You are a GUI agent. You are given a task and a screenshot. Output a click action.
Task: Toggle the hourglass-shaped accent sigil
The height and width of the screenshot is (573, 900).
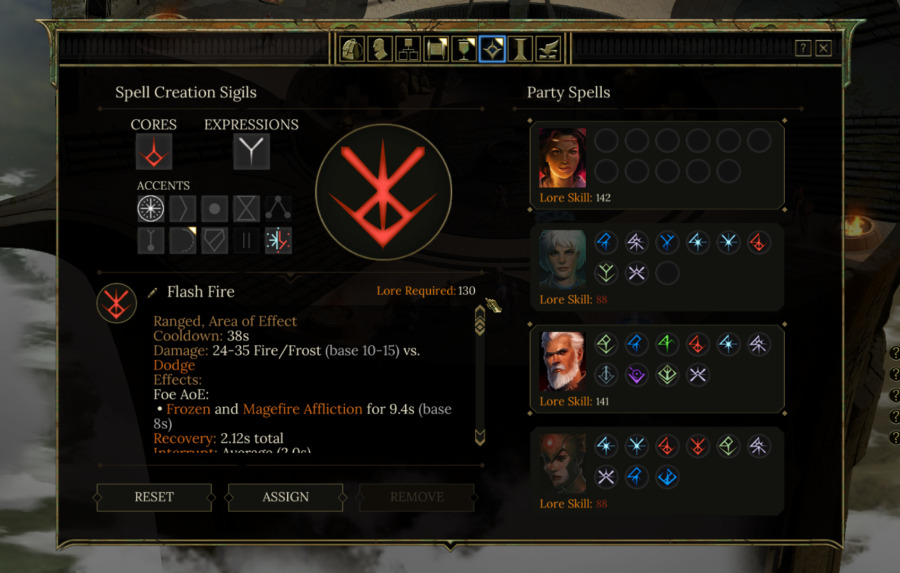tap(246, 208)
